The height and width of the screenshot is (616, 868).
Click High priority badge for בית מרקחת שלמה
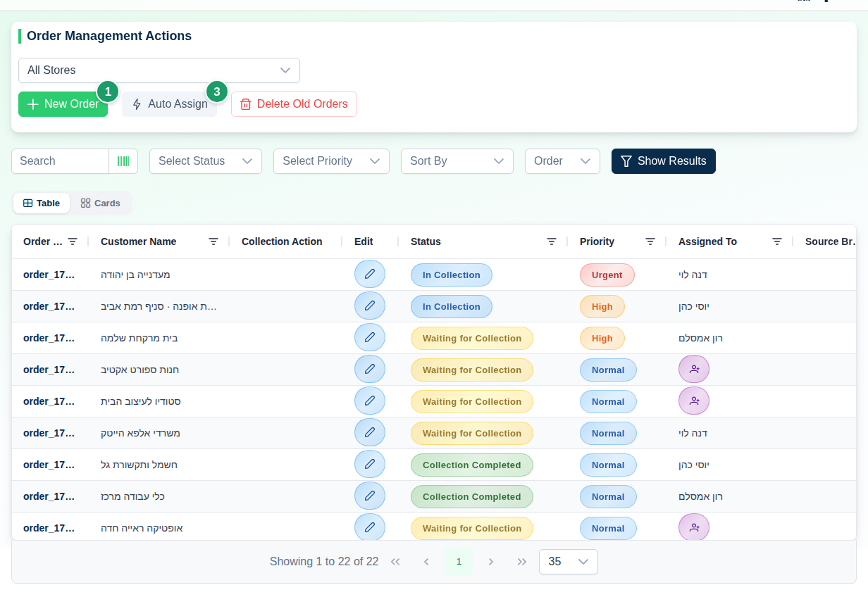coord(602,338)
